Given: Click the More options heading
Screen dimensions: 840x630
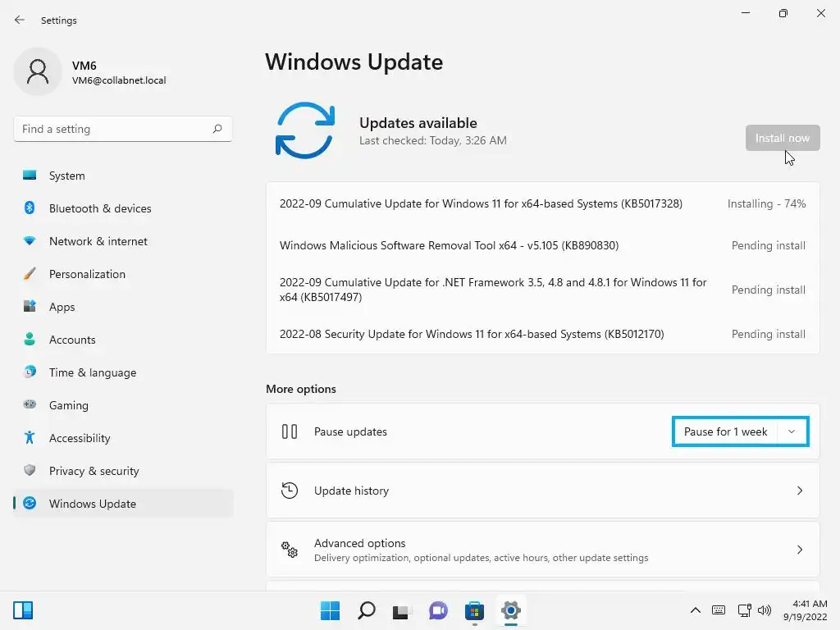Looking at the screenshot, I should click(x=301, y=389).
